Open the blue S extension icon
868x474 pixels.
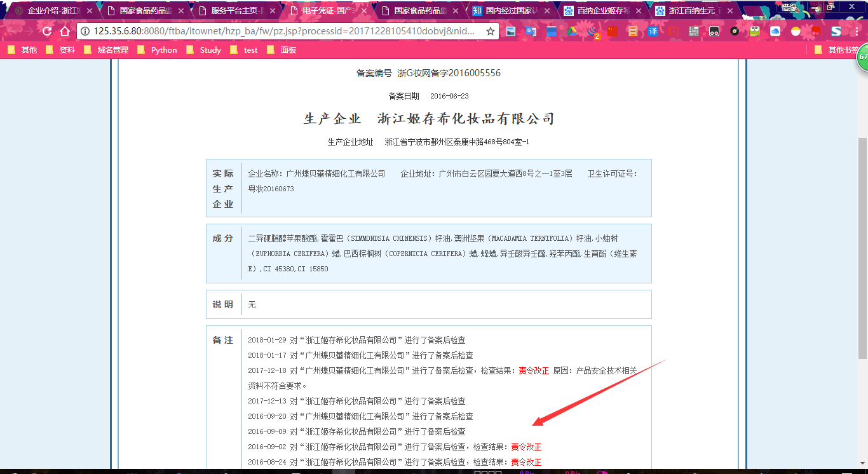[x=836, y=31]
